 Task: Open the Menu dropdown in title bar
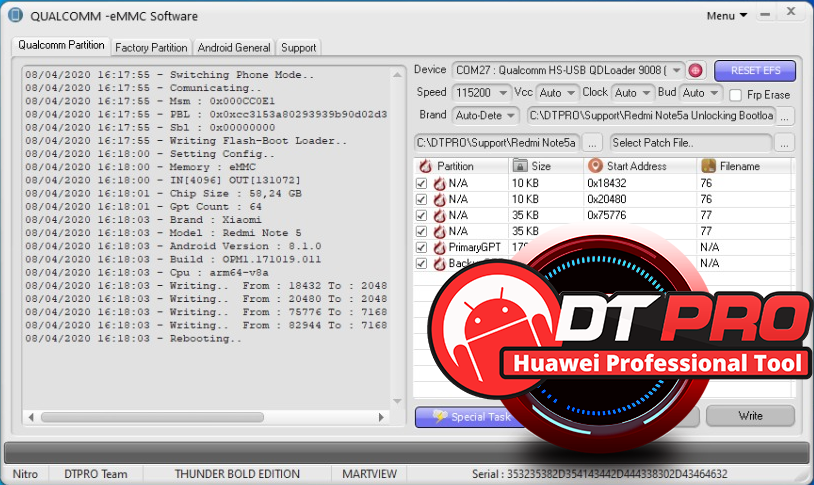coord(727,16)
